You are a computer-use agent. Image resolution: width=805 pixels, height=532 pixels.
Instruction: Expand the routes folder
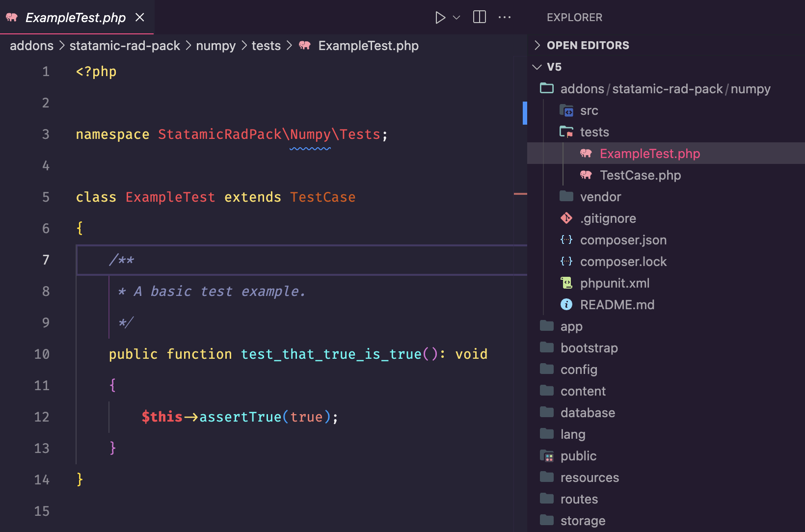click(666, 499)
